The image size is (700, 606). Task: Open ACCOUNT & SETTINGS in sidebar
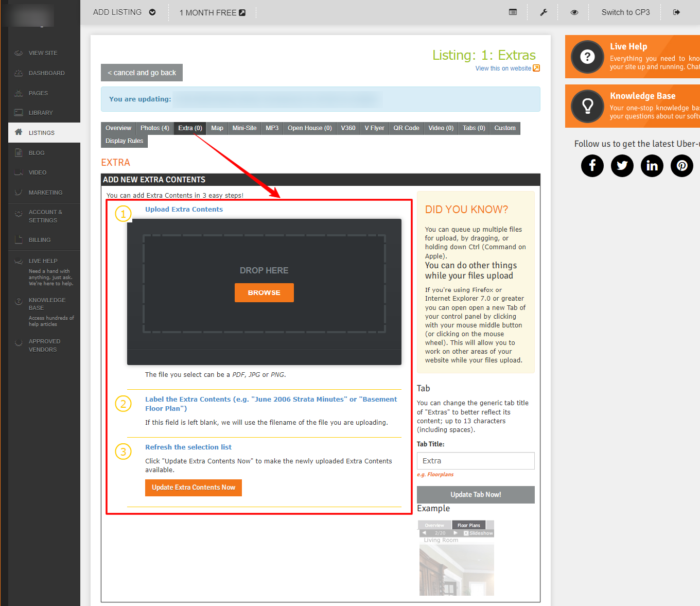(x=44, y=216)
